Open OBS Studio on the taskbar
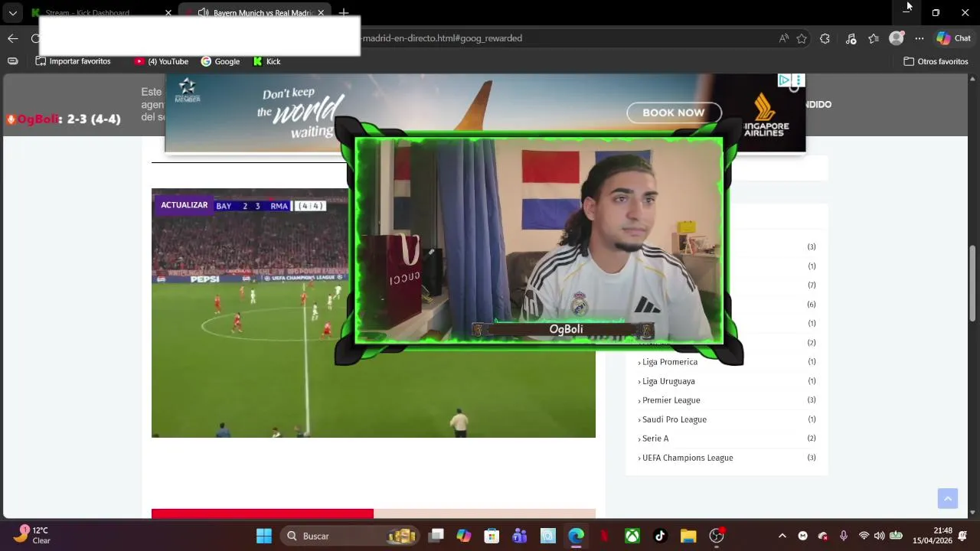Image resolution: width=980 pixels, height=551 pixels. (717, 536)
